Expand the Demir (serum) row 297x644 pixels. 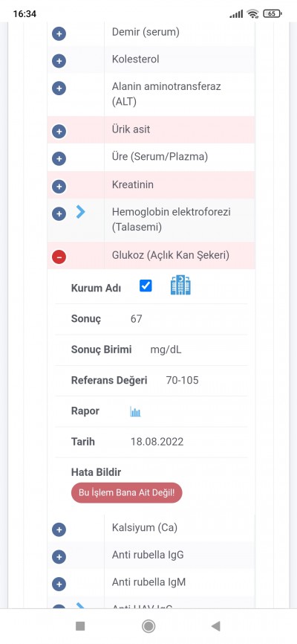[59, 33]
